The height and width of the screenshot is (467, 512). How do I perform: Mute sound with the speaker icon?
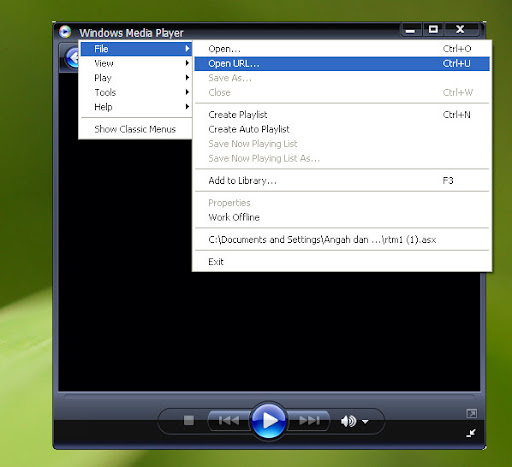click(348, 421)
